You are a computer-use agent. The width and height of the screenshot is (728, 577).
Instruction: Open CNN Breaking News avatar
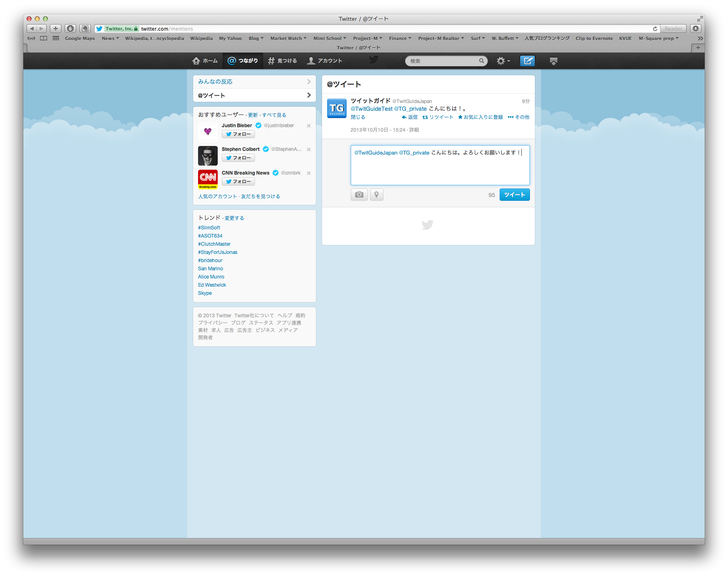click(208, 180)
